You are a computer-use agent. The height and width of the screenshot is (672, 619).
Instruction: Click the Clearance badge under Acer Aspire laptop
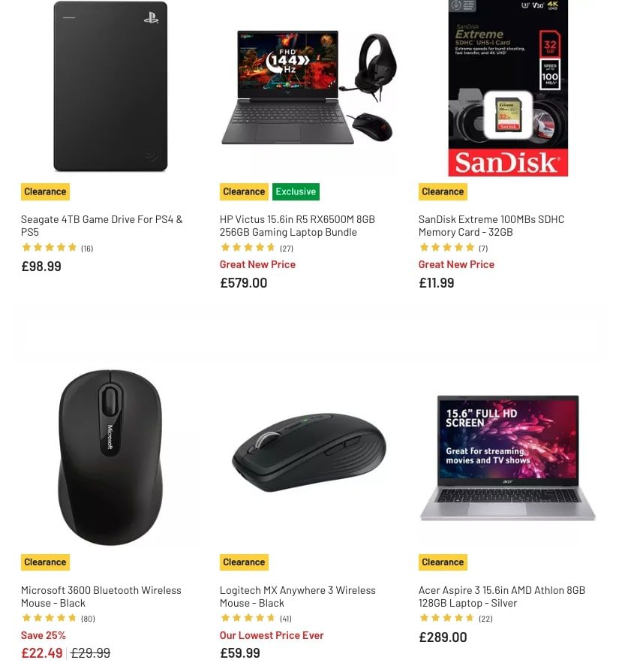point(443,562)
